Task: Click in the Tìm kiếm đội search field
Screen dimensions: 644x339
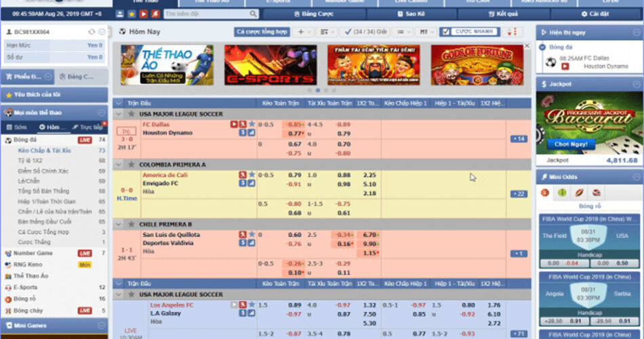Action: [203, 14]
